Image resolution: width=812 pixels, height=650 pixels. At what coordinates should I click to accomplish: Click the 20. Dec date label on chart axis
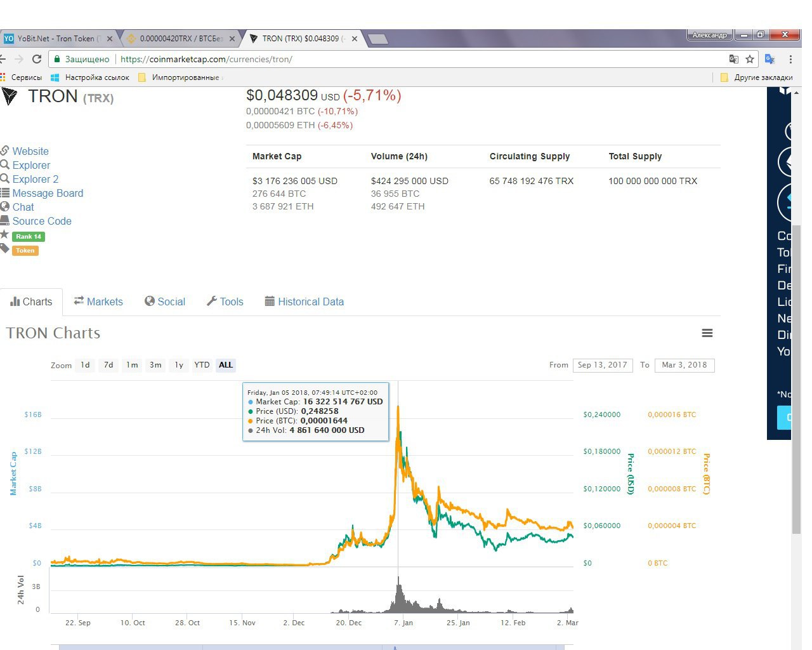(x=349, y=623)
